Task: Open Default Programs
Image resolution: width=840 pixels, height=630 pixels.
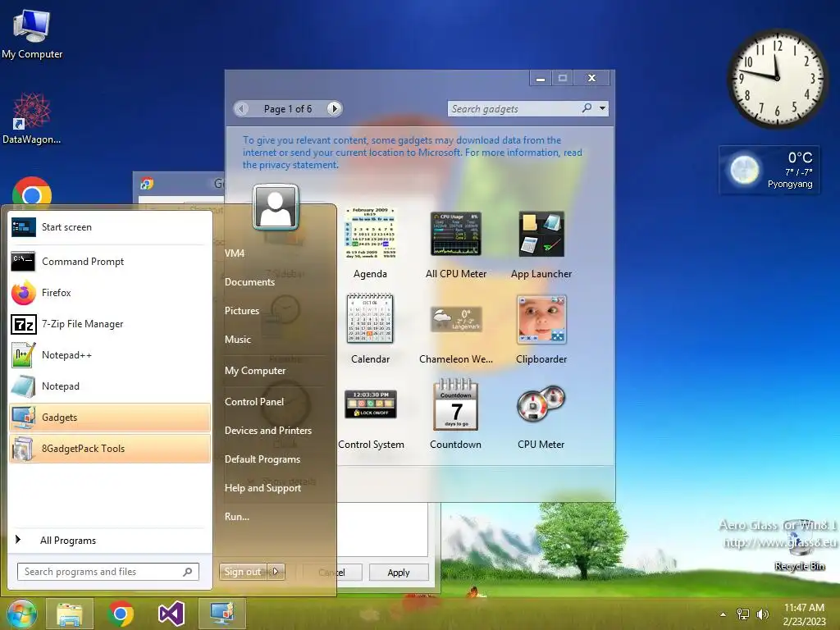Action: pos(262,459)
